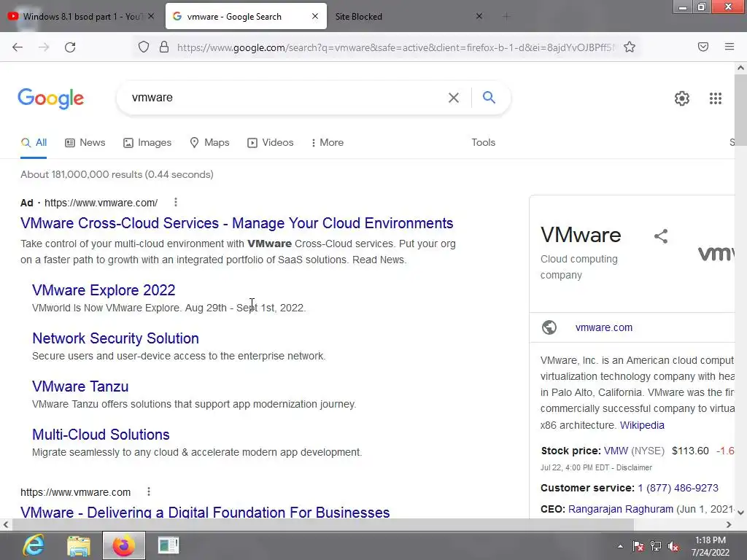Open a new tab with the plus
This screenshot has width=747, height=560.
click(x=506, y=16)
